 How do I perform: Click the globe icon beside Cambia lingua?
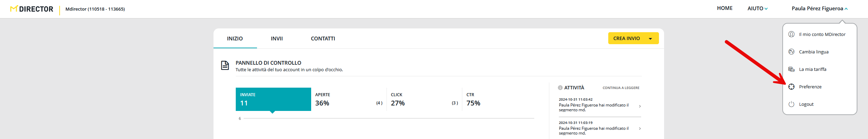pyautogui.click(x=791, y=52)
